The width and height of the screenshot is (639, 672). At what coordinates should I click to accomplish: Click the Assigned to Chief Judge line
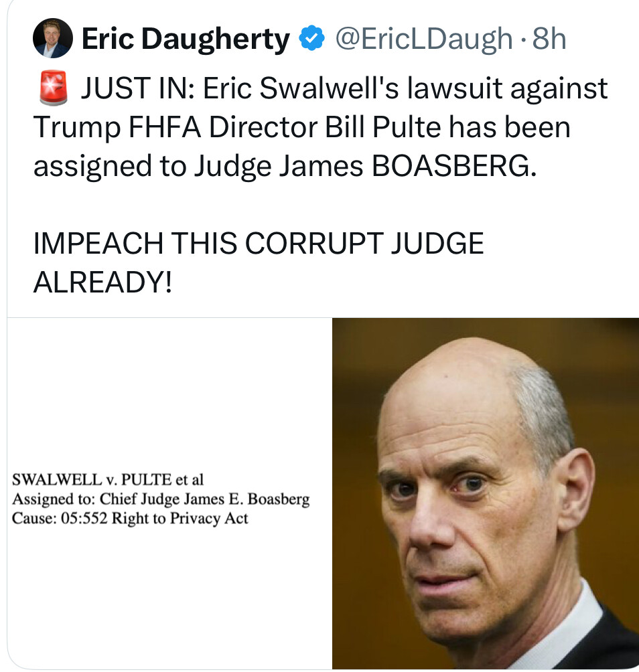[161, 499]
